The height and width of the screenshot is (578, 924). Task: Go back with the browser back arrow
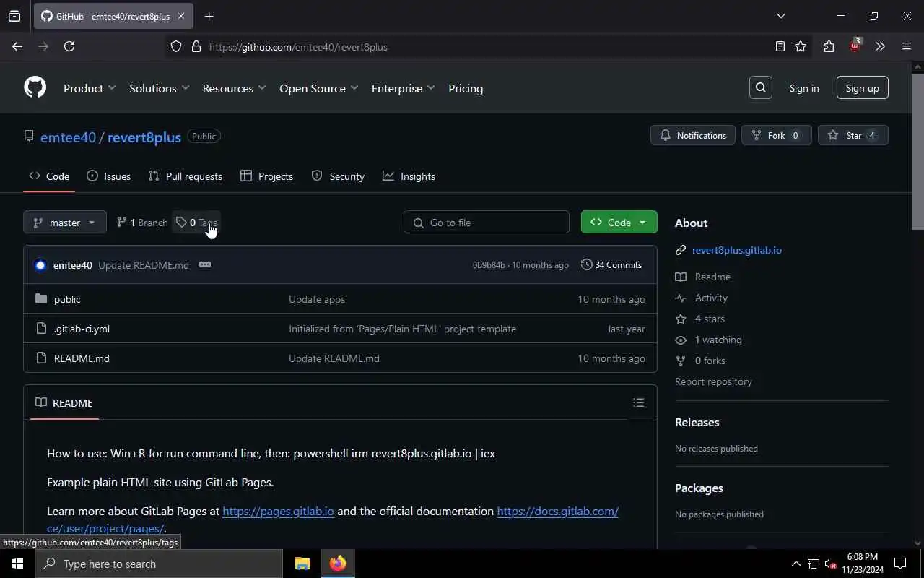click(x=17, y=46)
